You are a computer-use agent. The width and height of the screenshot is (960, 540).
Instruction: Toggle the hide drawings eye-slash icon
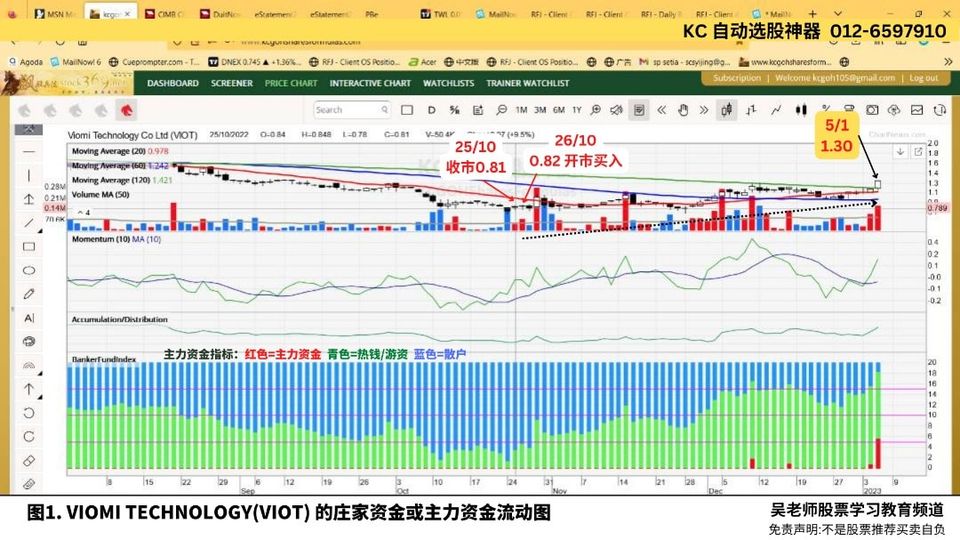(616, 110)
